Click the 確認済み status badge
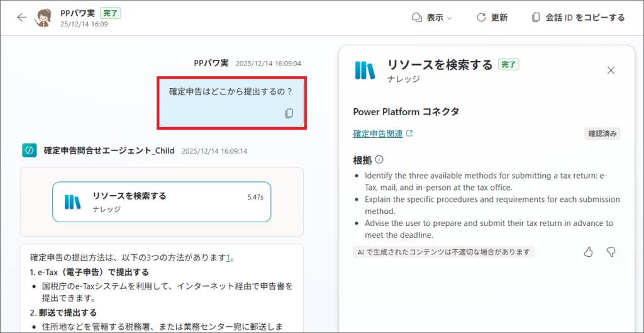This screenshot has width=644, height=333. coord(602,133)
